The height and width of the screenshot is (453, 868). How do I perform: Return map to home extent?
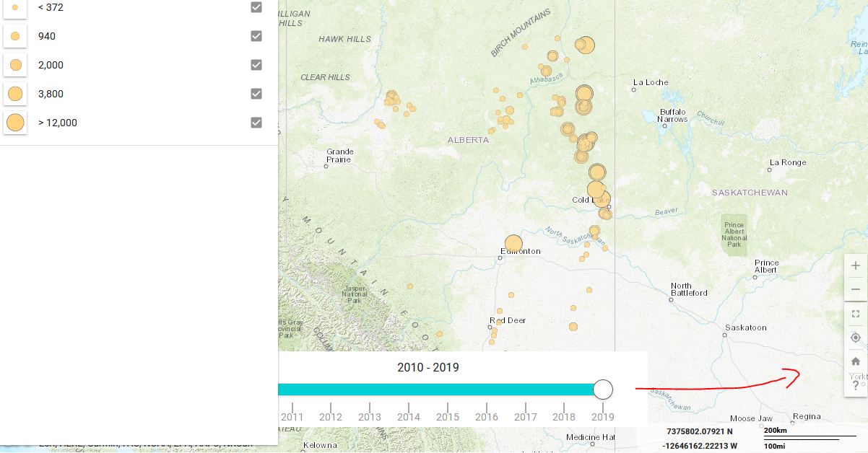pos(856,361)
